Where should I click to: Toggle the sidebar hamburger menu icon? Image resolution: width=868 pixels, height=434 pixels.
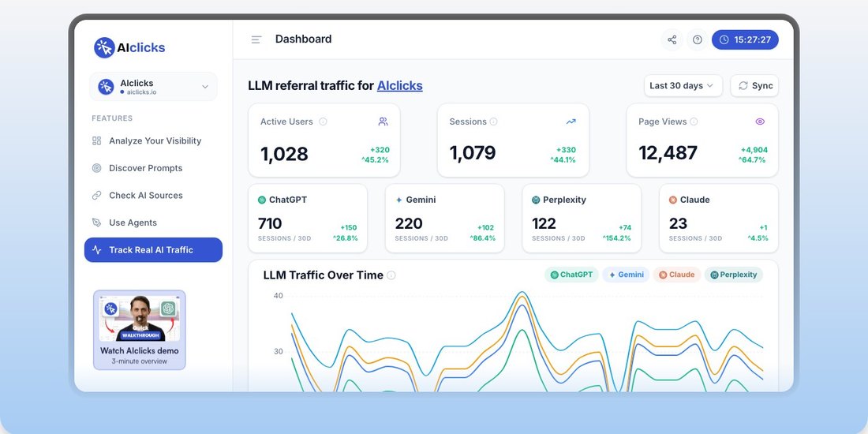click(x=256, y=39)
